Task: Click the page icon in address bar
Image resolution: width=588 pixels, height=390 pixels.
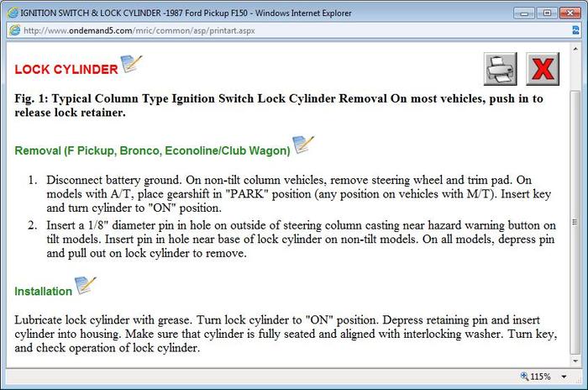Action: 14,30
